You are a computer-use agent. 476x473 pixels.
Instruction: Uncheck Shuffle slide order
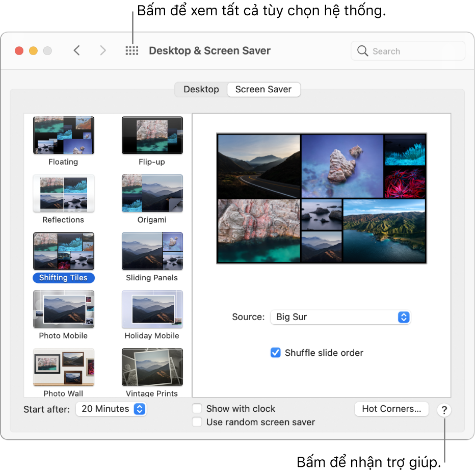tap(276, 353)
